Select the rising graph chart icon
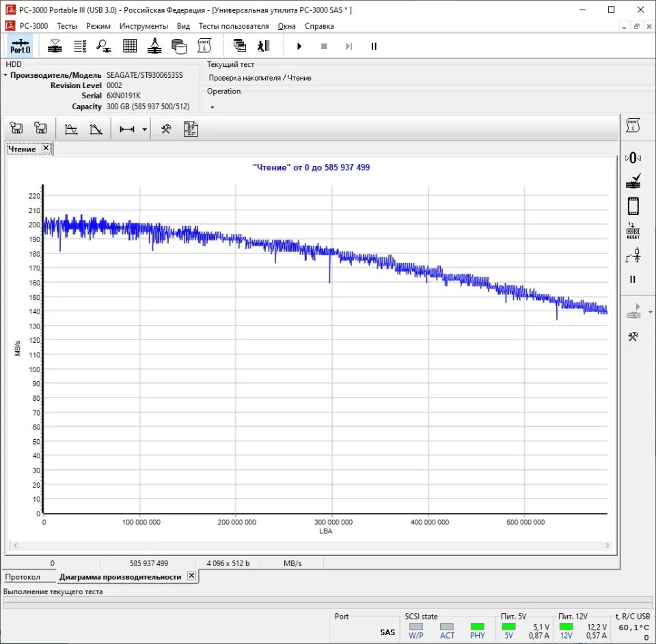Image resolution: width=656 pixels, height=644 pixels. click(x=71, y=129)
